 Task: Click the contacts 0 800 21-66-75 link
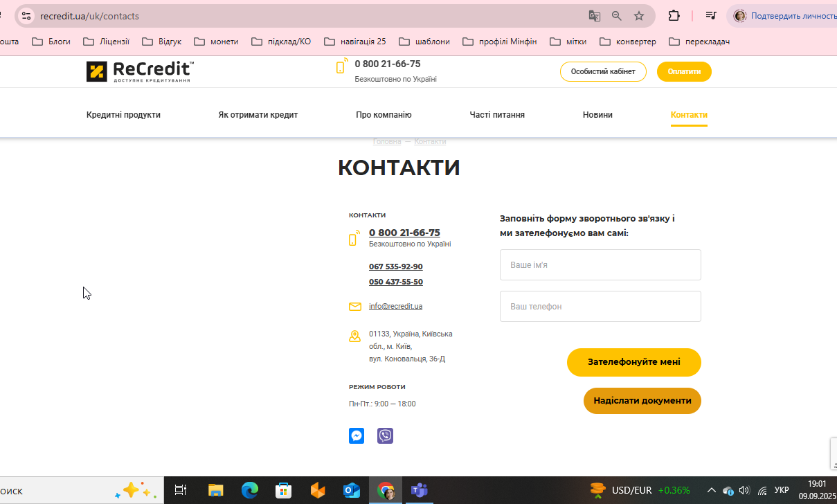[x=404, y=233]
